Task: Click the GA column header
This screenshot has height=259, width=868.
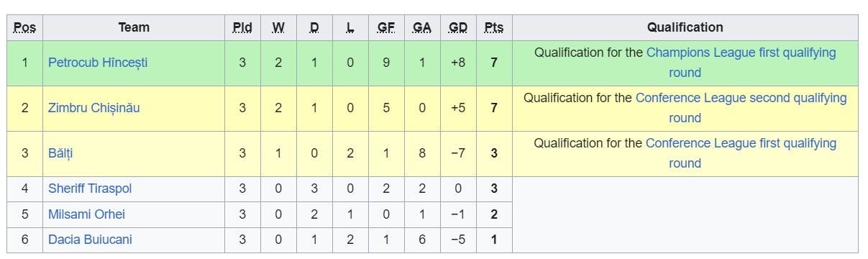Action: tap(422, 28)
